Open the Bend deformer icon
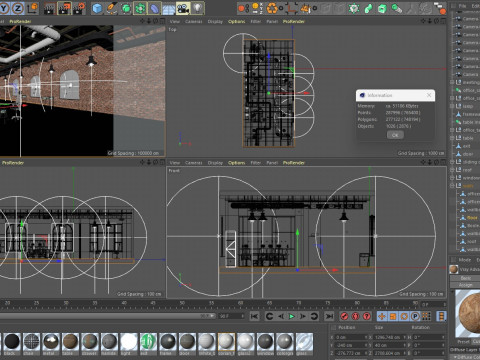Viewport: 480px width, 360px height. [154, 8]
